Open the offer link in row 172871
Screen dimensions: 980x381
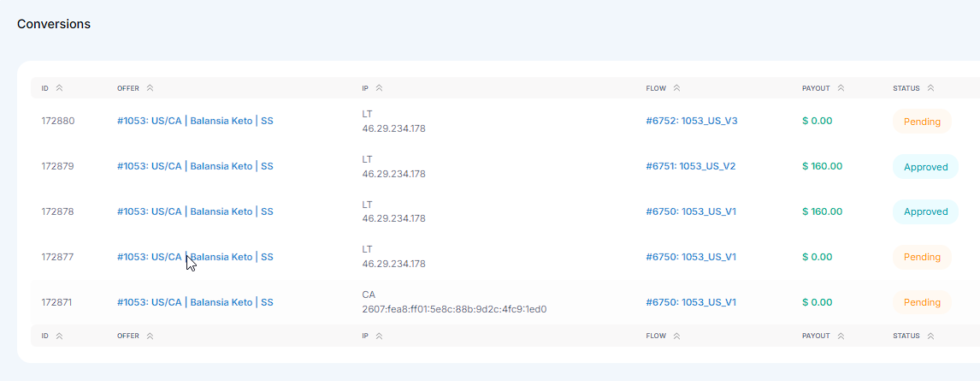click(x=195, y=302)
